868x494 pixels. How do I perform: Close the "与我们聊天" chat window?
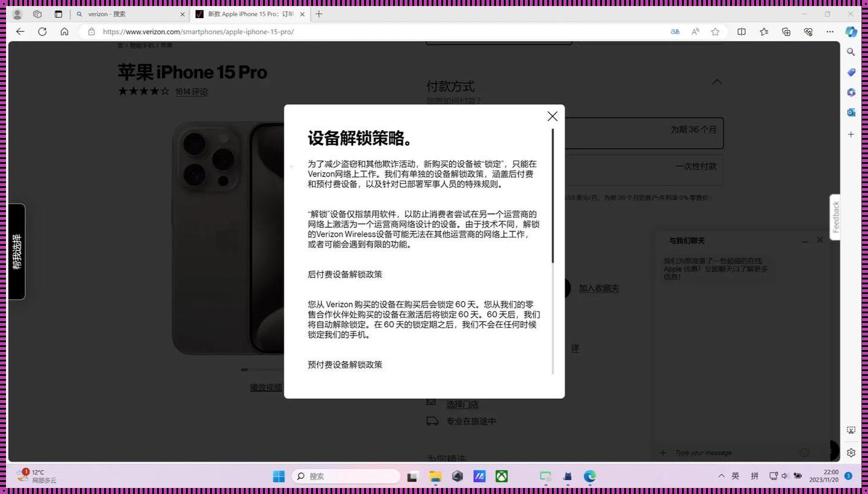[x=820, y=240]
